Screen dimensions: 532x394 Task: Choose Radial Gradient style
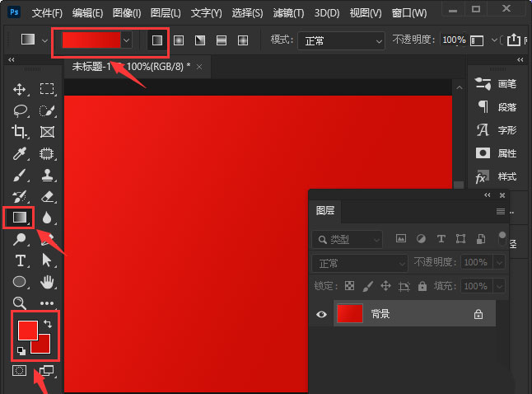[x=179, y=40]
